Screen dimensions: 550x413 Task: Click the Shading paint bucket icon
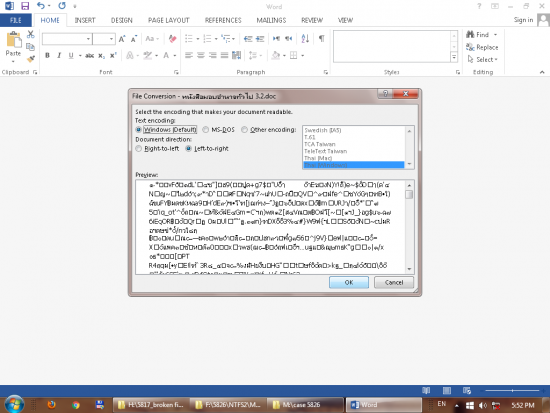tap(276, 55)
